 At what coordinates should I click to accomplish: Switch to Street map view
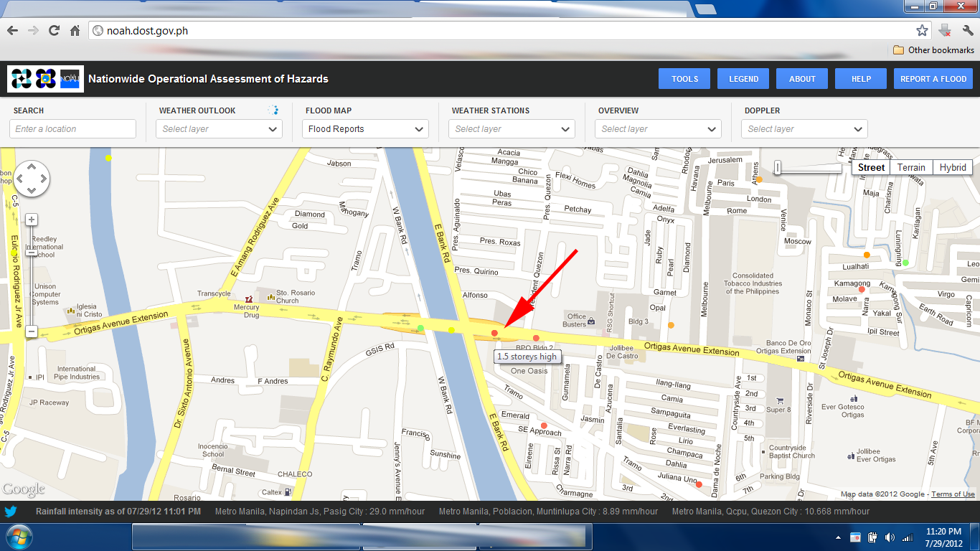click(871, 167)
